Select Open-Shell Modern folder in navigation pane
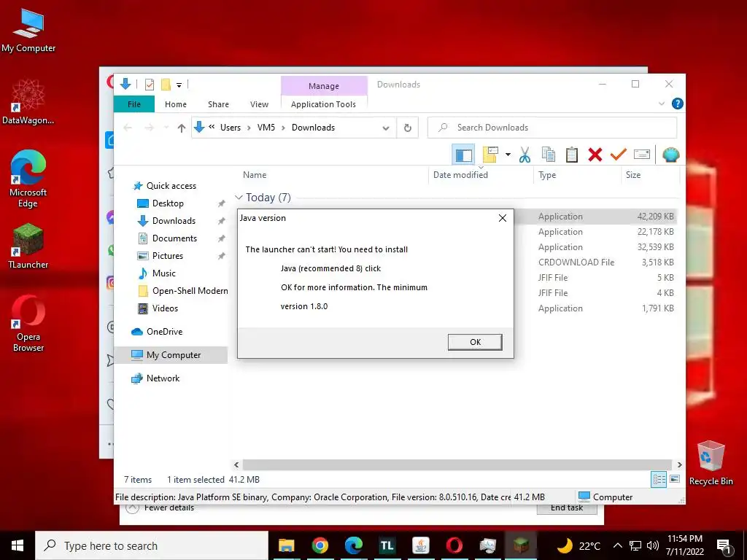Screen dimensions: 747x560 190,291
